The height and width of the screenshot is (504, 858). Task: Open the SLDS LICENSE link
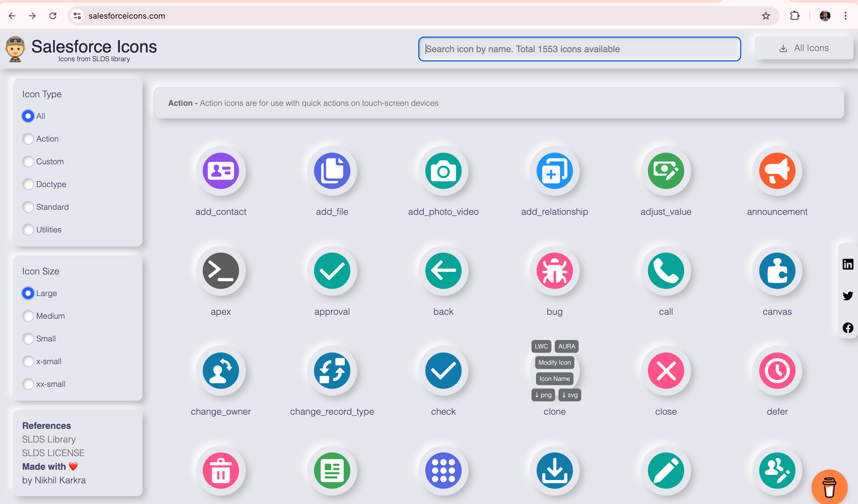(x=54, y=453)
